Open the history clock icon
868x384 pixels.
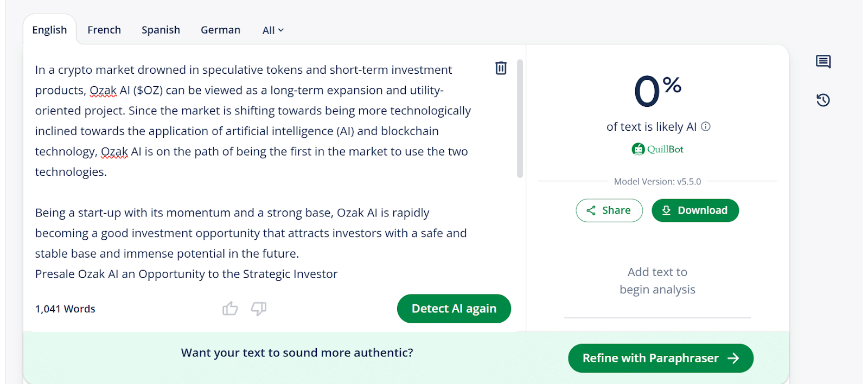(823, 100)
